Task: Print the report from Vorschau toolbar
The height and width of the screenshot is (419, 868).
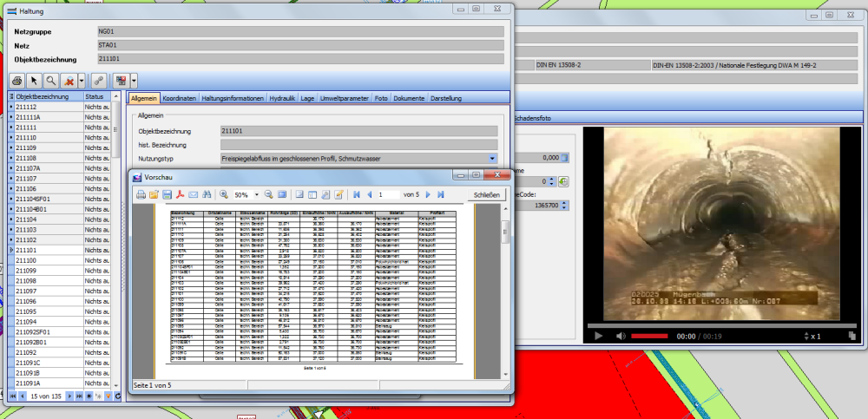Action: 141,195
